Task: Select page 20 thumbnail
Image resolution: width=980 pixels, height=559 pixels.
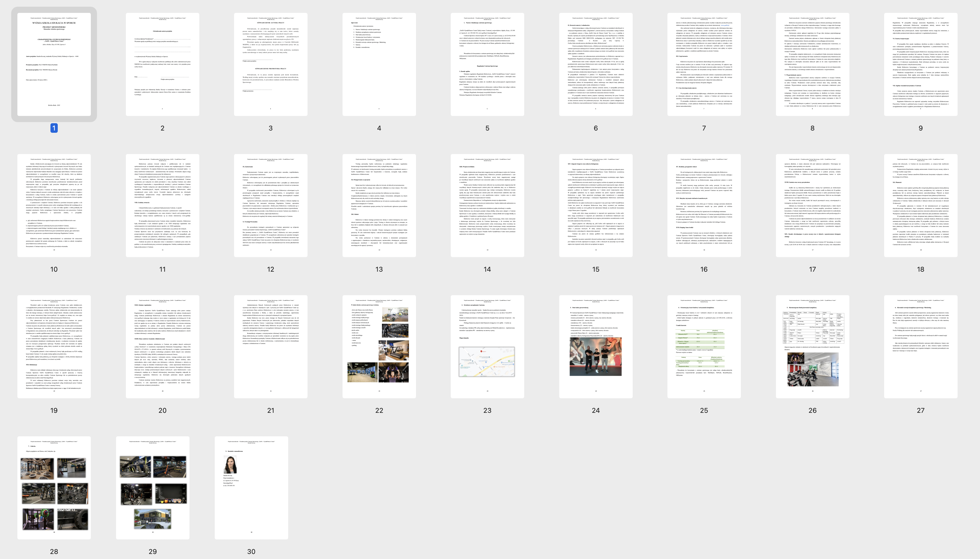Action: pos(162,346)
